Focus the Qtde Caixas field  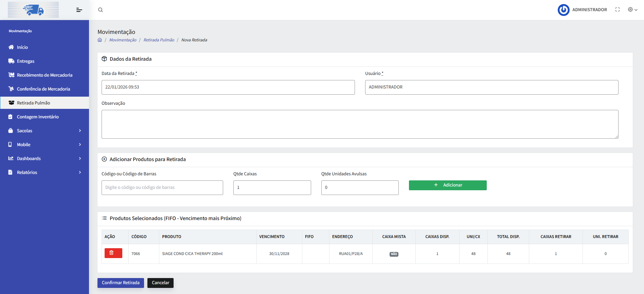[x=272, y=188]
